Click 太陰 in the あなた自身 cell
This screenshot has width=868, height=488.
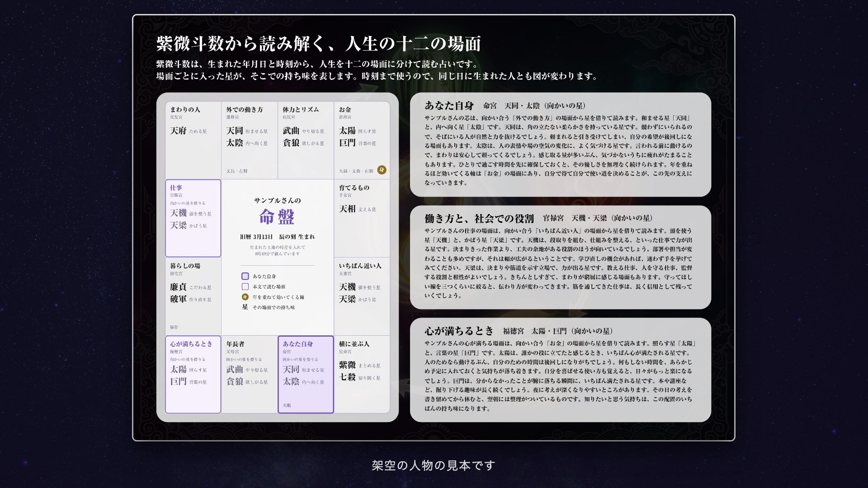coord(291,381)
